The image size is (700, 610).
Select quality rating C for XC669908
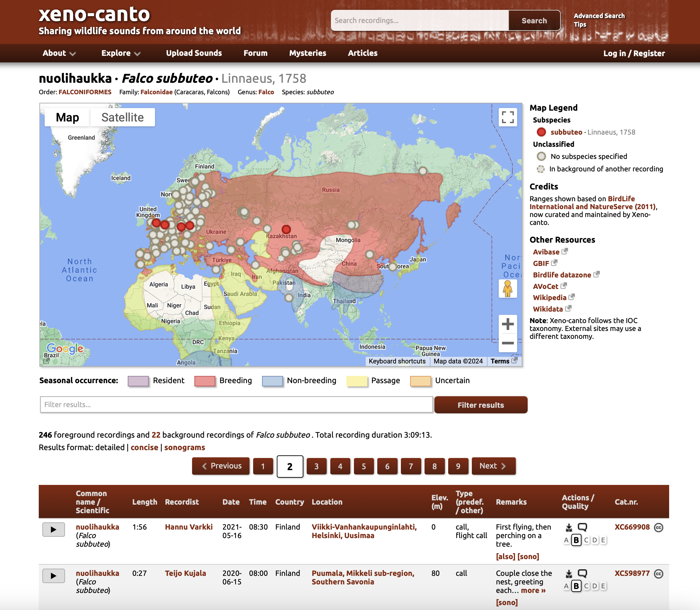586,540
